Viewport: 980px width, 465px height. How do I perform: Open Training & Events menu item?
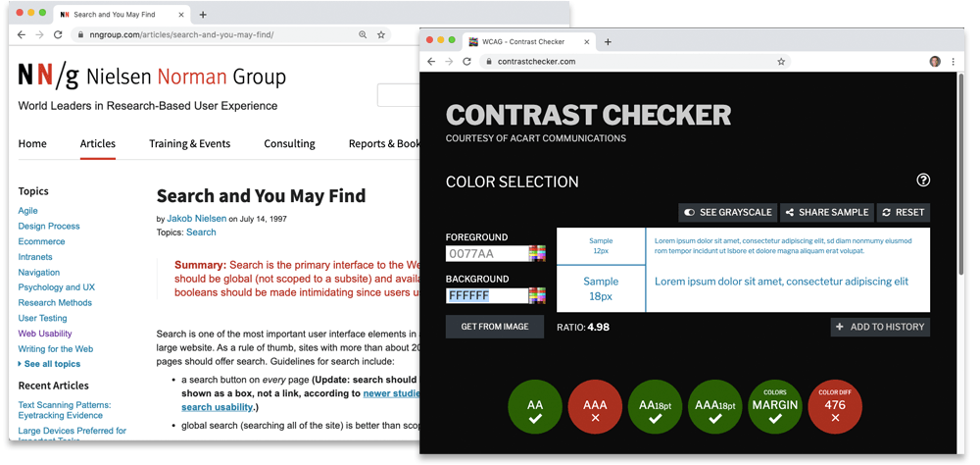click(189, 143)
